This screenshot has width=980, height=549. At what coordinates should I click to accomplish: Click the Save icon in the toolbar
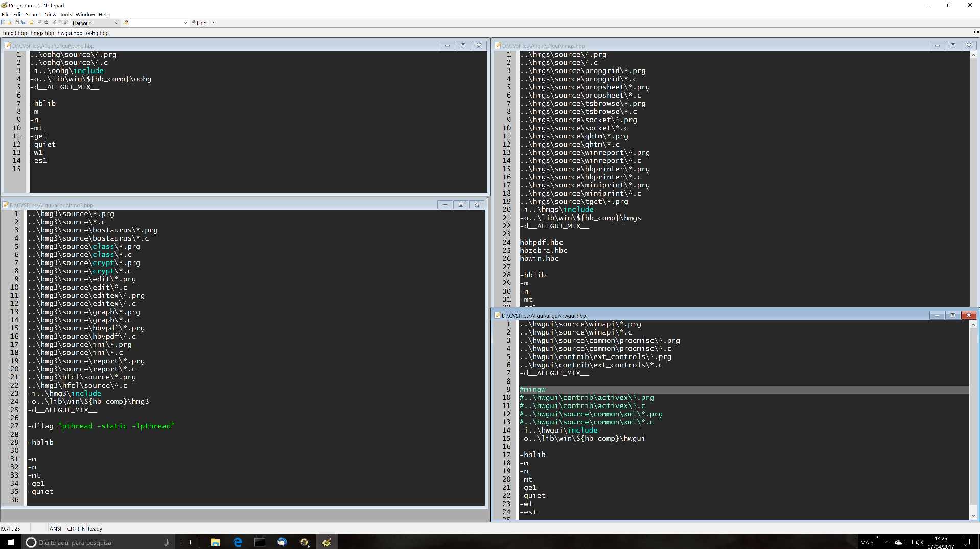pyautogui.click(x=17, y=22)
